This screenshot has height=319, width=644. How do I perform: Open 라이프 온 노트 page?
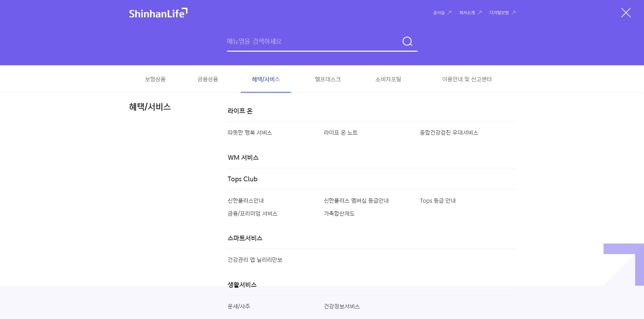coord(341,133)
